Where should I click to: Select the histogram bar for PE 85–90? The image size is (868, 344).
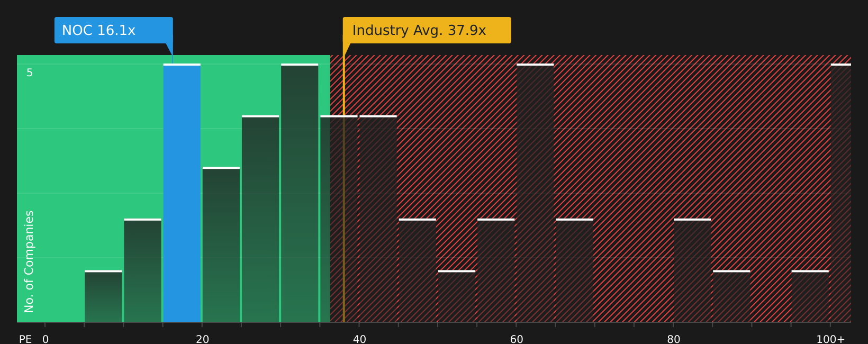coord(731,296)
